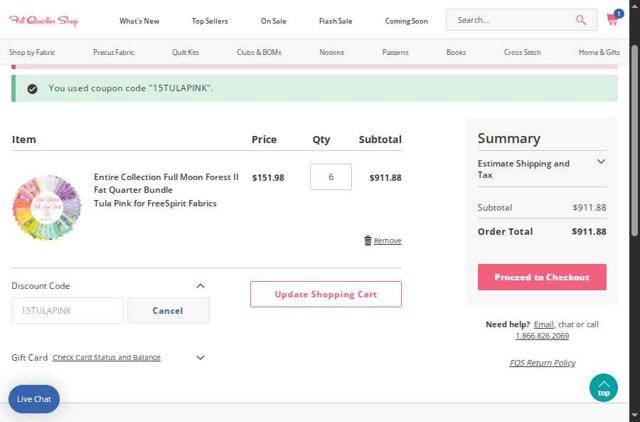
Task: Click the discount code field 15TULAPINK
Action: [67, 311]
